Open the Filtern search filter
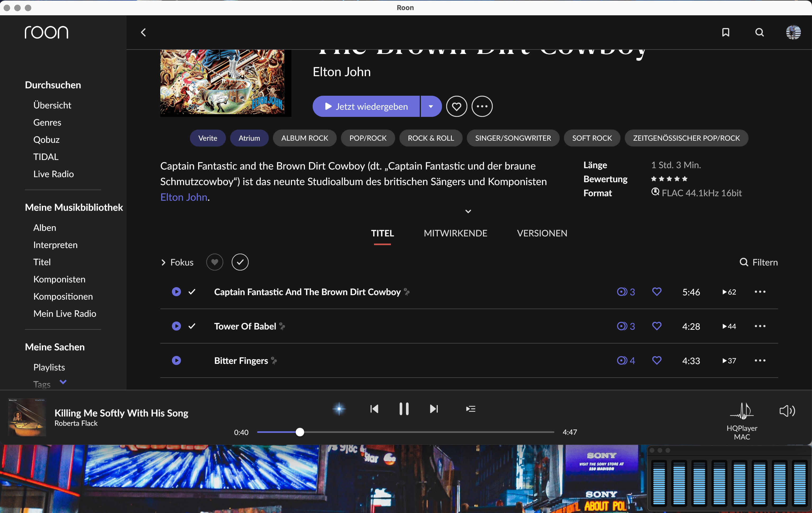This screenshot has width=812, height=513. (x=759, y=262)
